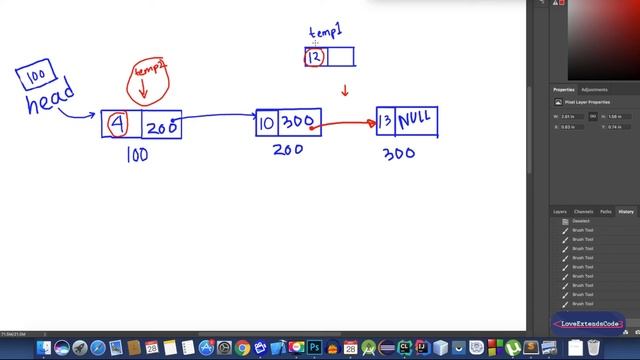Open the box-shaped cube icon in Dock

click(x=440, y=348)
